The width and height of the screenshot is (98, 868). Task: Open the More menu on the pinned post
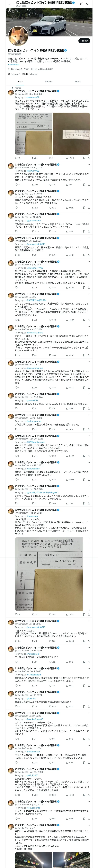click(89, 91)
